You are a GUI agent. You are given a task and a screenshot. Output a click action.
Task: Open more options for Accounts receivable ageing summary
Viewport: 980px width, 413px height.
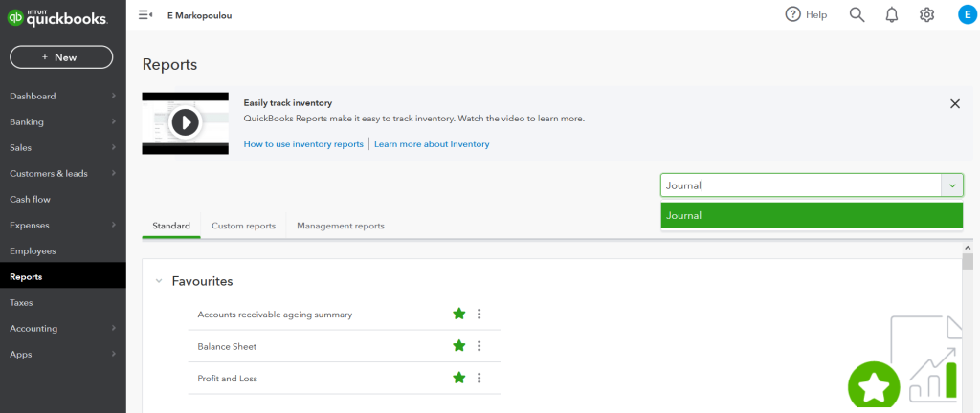[x=479, y=314]
